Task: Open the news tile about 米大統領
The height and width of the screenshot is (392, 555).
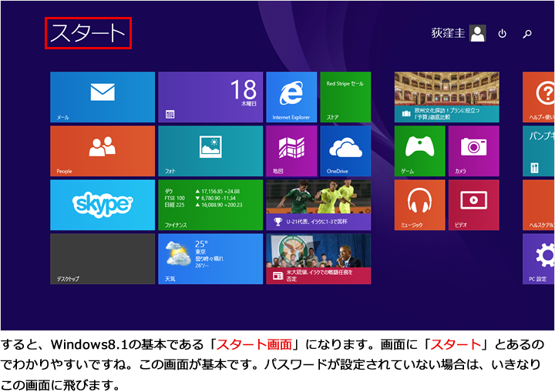Action: (x=318, y=259)
